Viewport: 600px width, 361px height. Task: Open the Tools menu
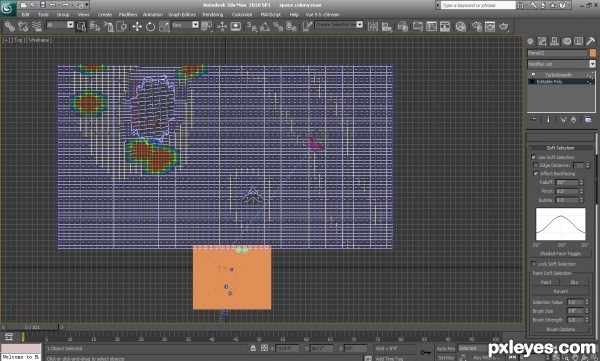pyautogui.click(x=43, y=15)
